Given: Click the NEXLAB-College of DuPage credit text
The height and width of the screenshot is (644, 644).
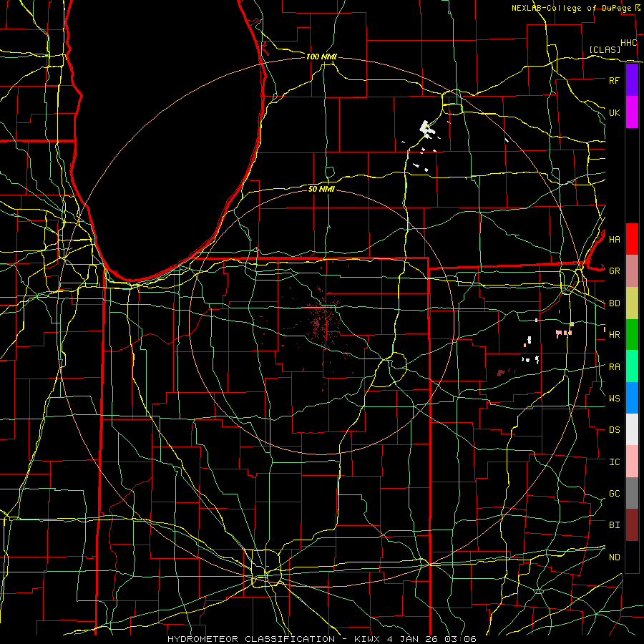Looking at the screenshot, I should point(571,8).
